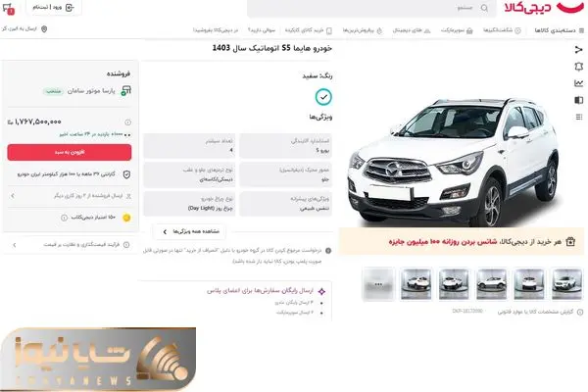Click the Parsa Motor Saman seller link
This screenshot has height=392, width=588.
click(x=91, y=91)
